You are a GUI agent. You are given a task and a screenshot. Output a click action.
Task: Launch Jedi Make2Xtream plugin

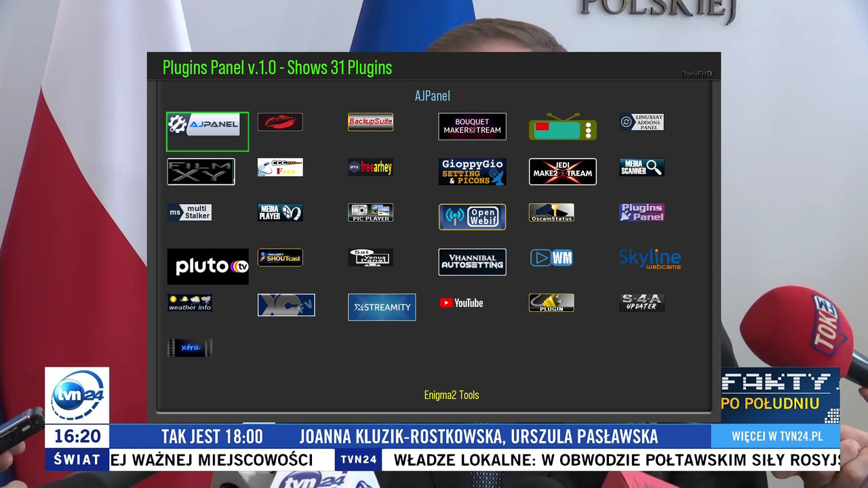(x=563, y=171)
